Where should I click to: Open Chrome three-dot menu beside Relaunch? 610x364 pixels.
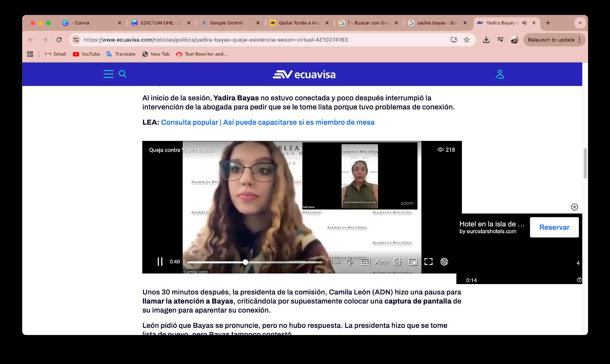pyautogui.click(x=579, y=40)
